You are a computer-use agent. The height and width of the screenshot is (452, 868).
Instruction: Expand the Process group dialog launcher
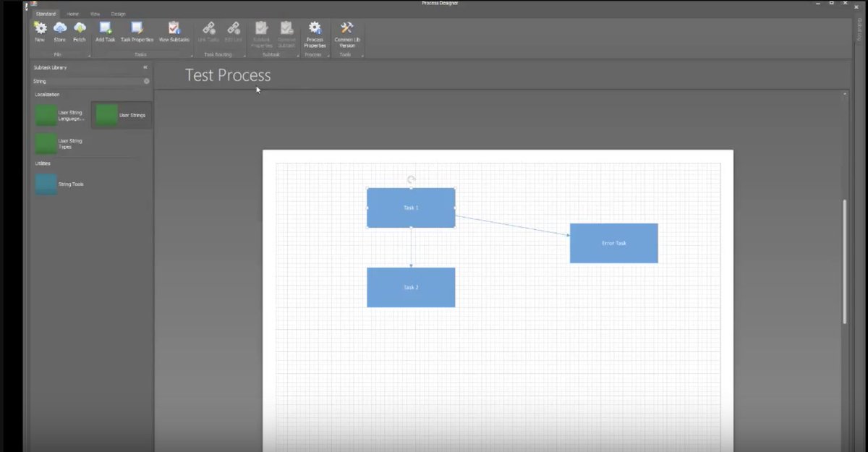tap(328, 56)
